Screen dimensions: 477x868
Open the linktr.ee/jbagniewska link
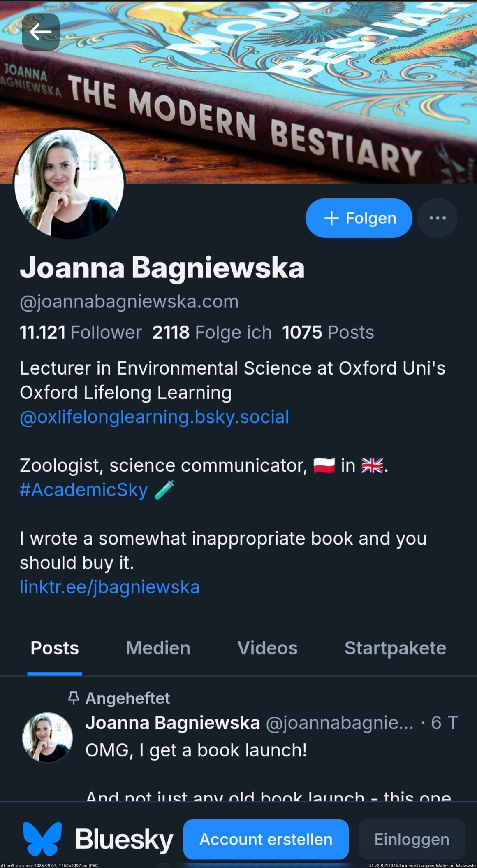point(110,587)
